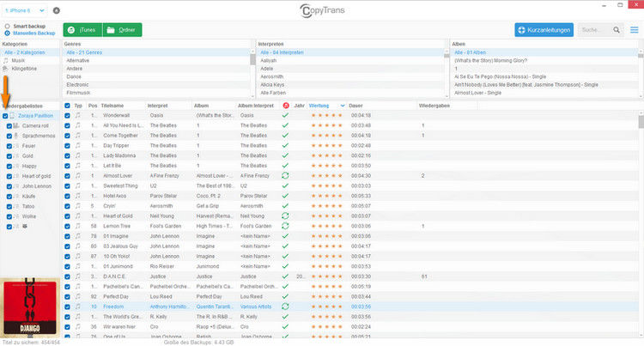Uncheck the Heart of gold playlist checkbox

click(x=9, y=176)
